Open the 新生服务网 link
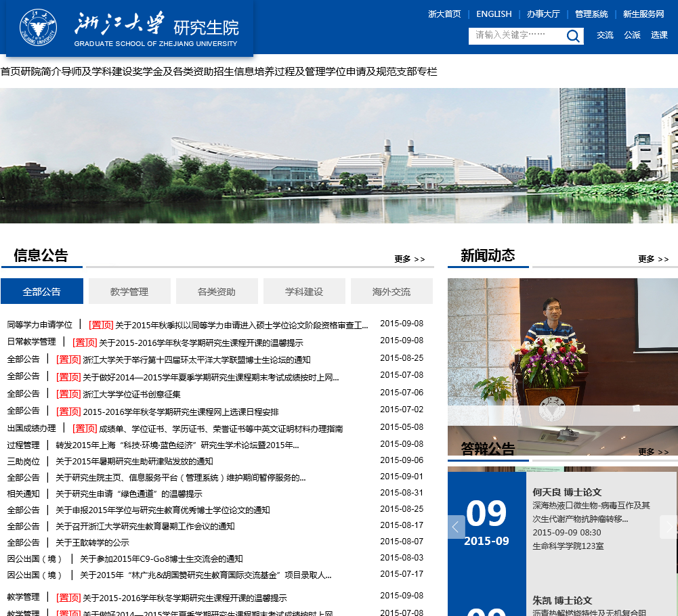 [643, 14]
